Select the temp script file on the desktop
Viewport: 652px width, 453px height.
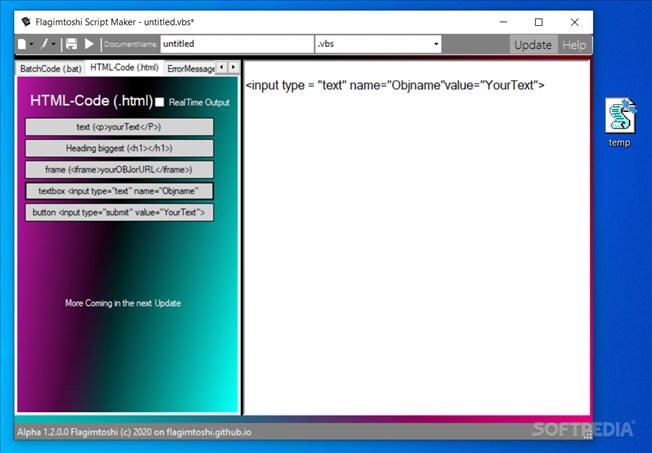620,122
